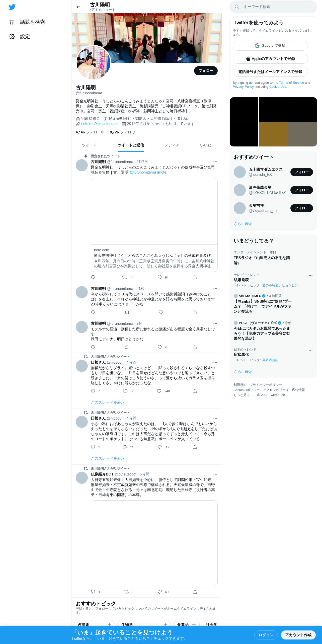
Task: Register with 電話番号またはメールアドレスで登録
Action: click(270, 72)
